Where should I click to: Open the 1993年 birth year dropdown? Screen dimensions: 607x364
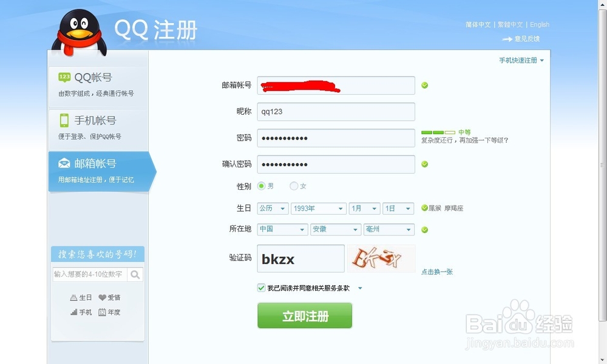click(x=319, y=209)
